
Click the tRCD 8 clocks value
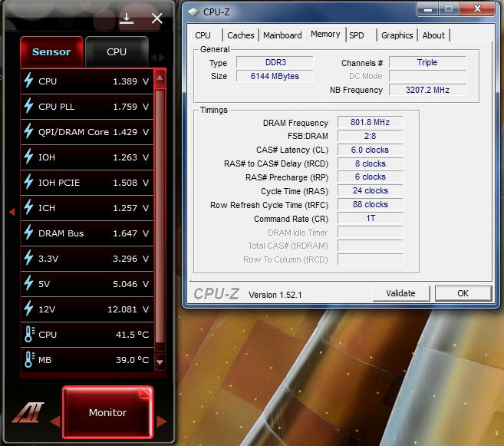(370, 164)
